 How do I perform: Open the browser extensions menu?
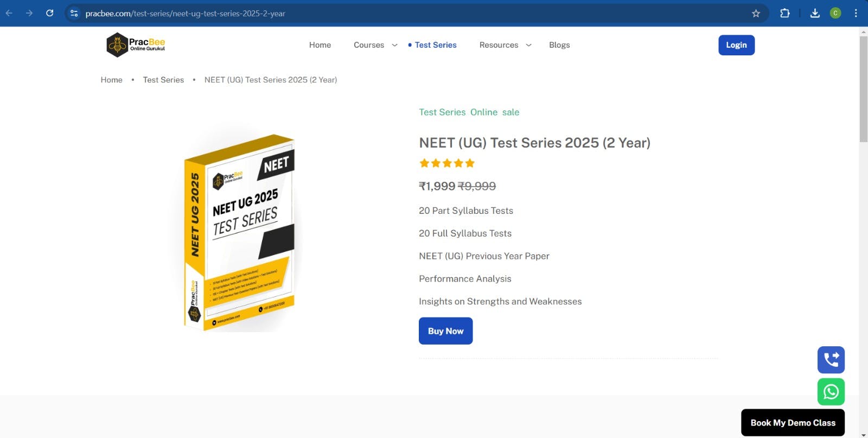coord(784,13)
